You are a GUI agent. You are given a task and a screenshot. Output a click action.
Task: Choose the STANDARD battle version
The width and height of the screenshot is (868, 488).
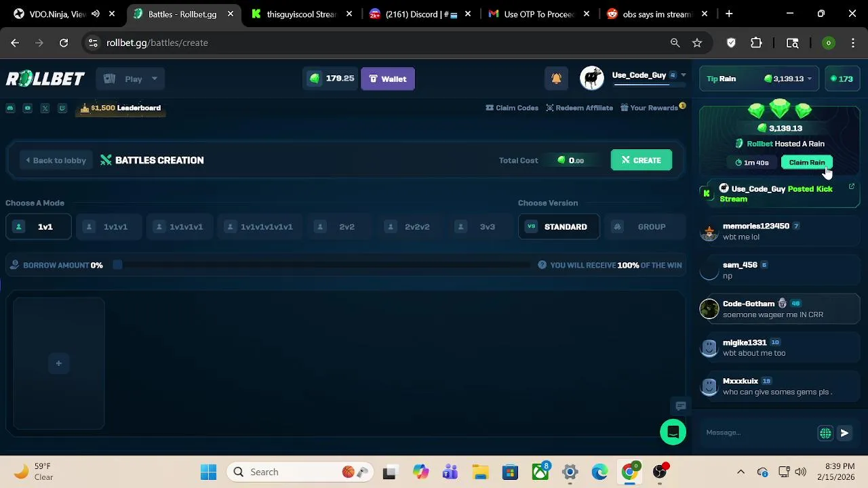559,226
